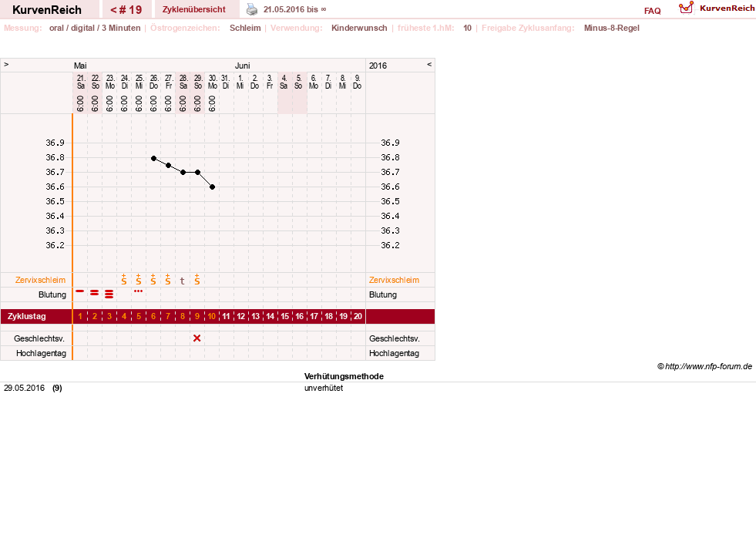Click the temperature point at 36.8

tap(154, 158)
